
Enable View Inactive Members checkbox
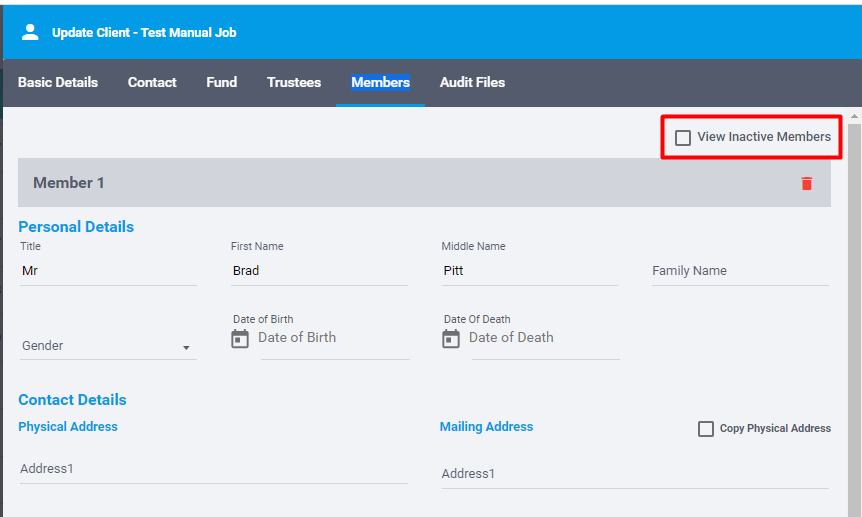(x=683, y=137)
